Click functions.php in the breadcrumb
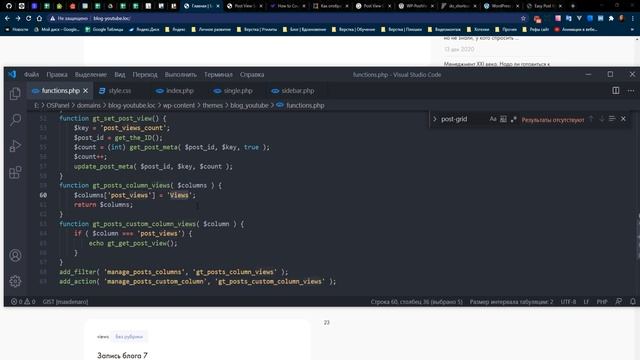This screenshot has height=360, width=640. pos(305,105)
